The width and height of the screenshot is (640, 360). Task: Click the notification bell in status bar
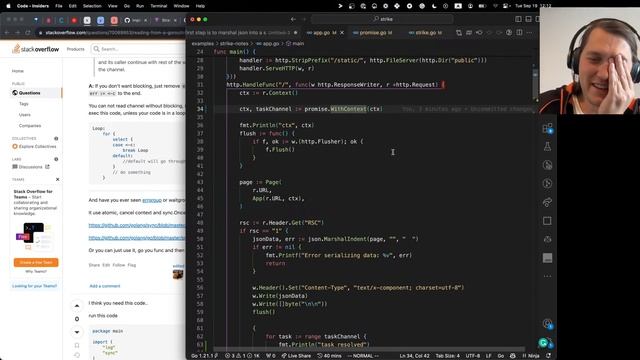[549, 356]
